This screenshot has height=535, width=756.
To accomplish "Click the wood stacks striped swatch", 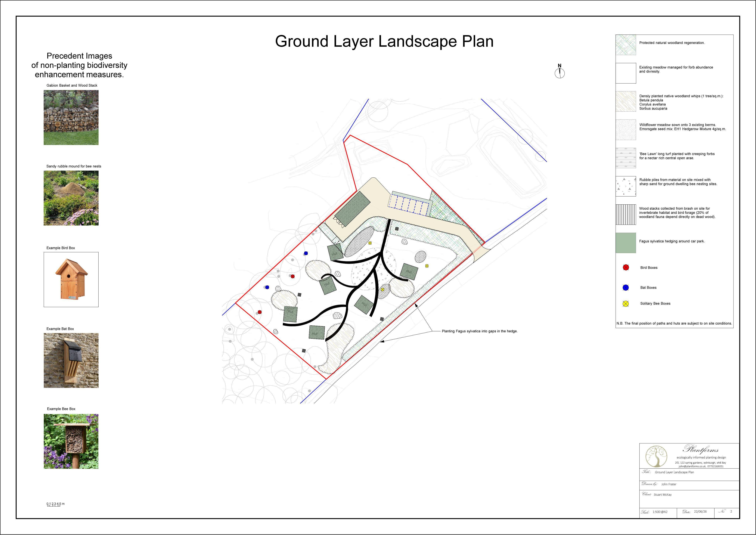I will pos(626,214).
